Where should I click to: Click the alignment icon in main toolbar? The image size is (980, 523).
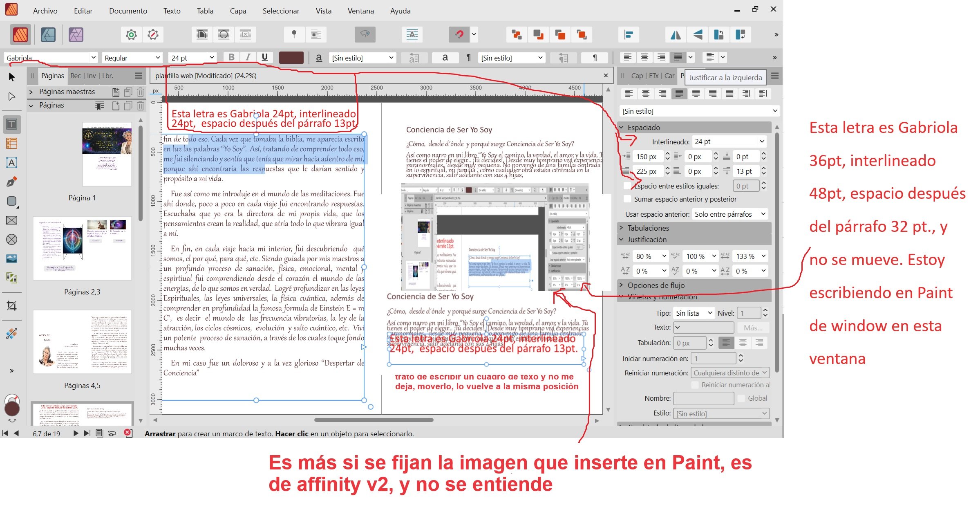[x=629, y=35]
